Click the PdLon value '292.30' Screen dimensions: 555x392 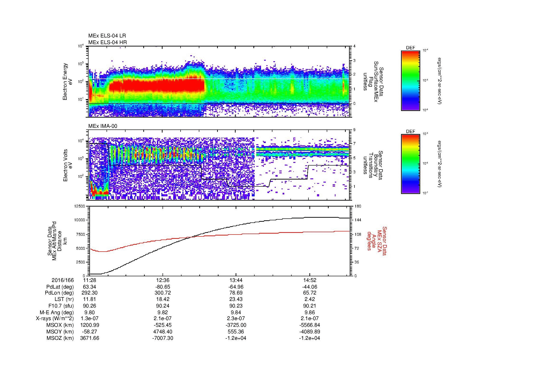90,293
